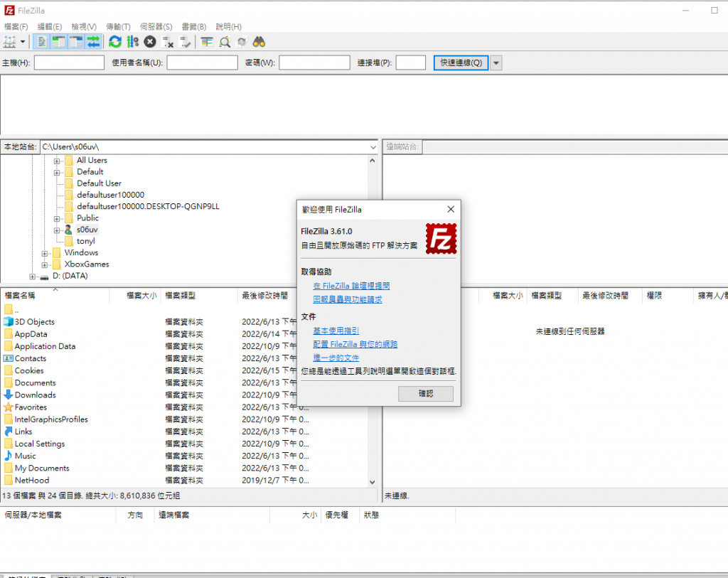The width and height of the screenshot is (728, 578).
Task: Expand the Default tree node
Action: pyautogui.click(x=57, y=173)
